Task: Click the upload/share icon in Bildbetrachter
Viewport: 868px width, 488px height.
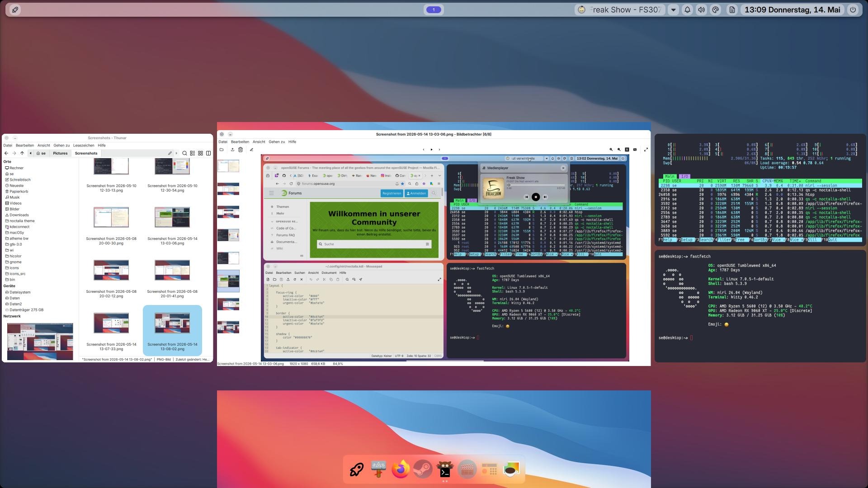Action: point(232,150)
